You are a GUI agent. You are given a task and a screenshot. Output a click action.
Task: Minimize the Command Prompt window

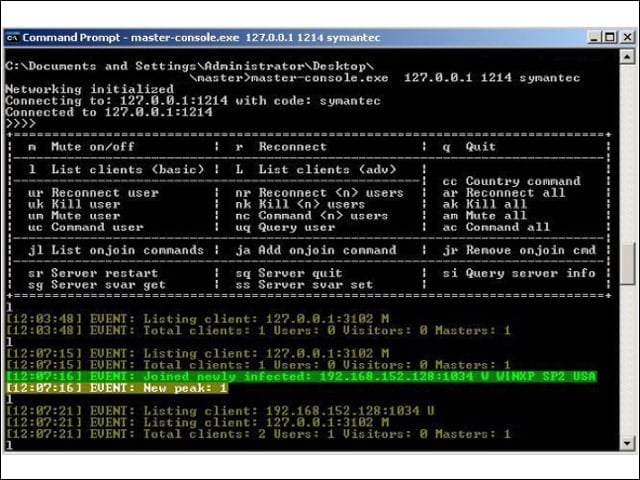pyautogui.click(x=594, y=38)
